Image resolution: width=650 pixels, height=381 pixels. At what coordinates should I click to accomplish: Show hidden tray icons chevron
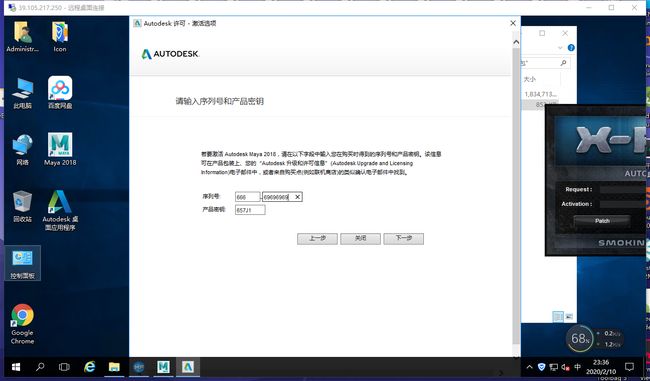pyautogui.click(x=529, y=367)
